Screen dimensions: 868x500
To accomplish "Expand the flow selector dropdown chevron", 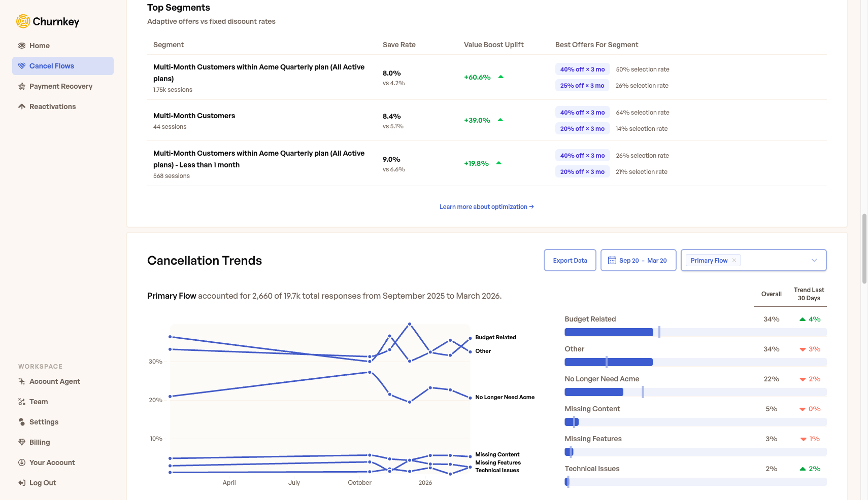I will [x=814, y=260].
